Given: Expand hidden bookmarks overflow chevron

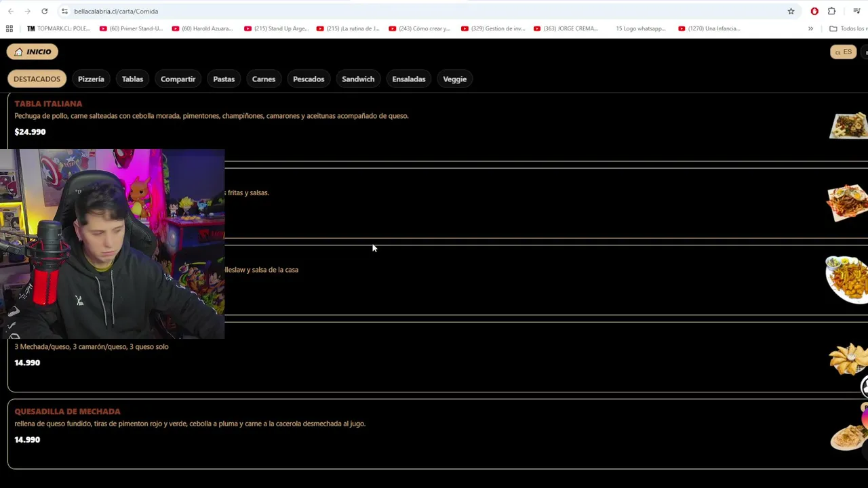Looking at the screenshot, I should click(x=810, y=28).
